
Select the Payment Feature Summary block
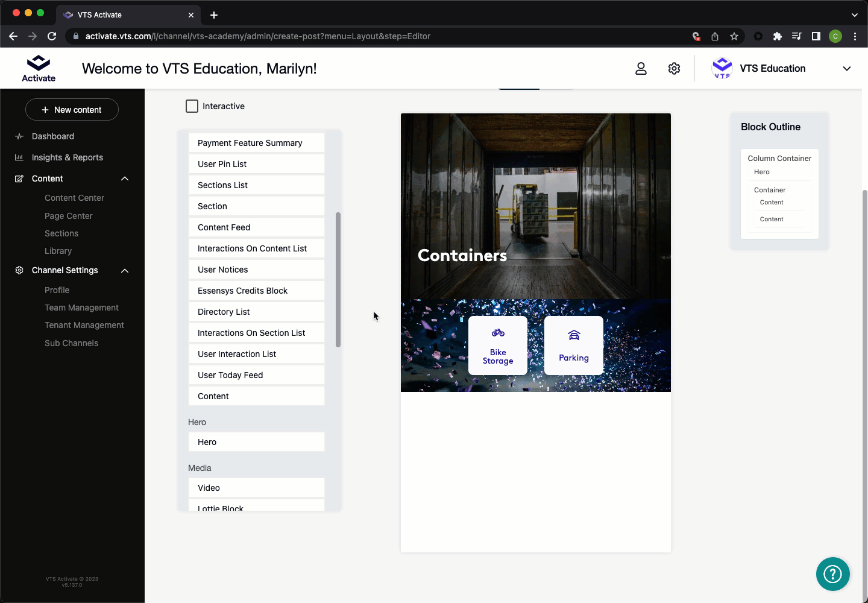click(x=257, y=143)
